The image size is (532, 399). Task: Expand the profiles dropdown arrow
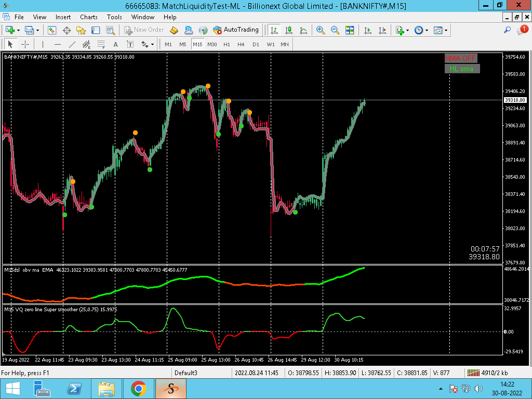37,30
